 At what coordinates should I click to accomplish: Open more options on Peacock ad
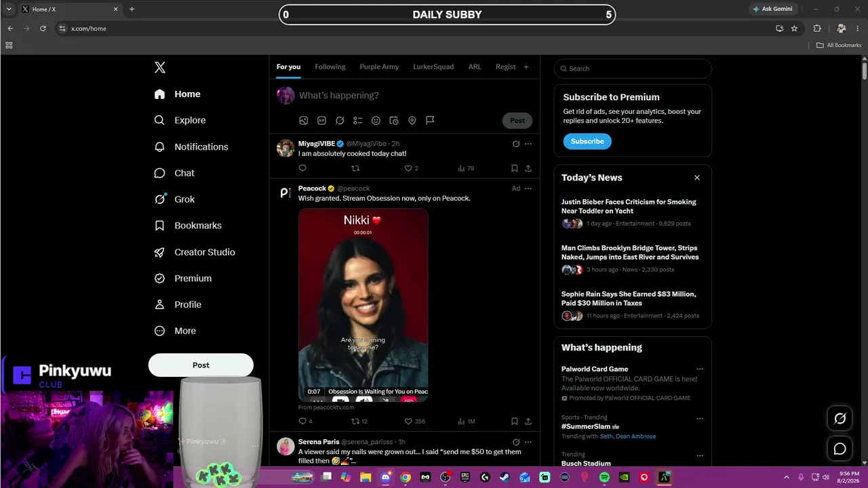click(528, 188)
